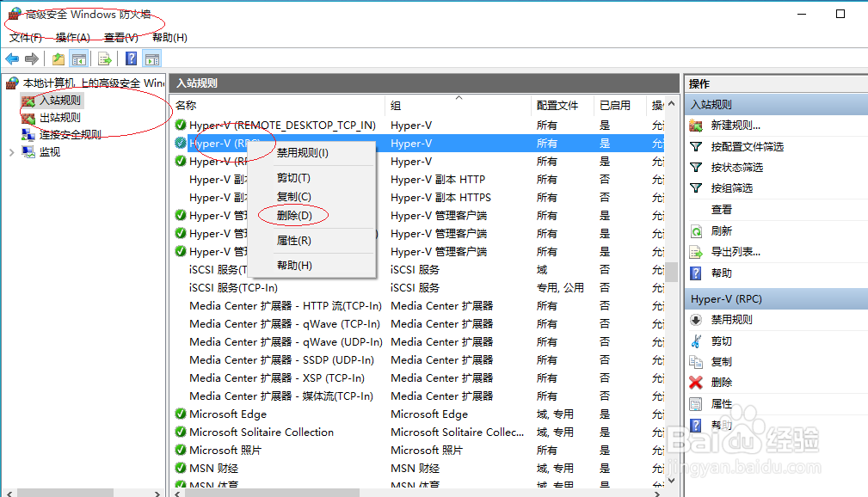Click the up-one-level folder toolbar icon
The width and height of the screenshot is (868, 497).
[x=58, y=58]
